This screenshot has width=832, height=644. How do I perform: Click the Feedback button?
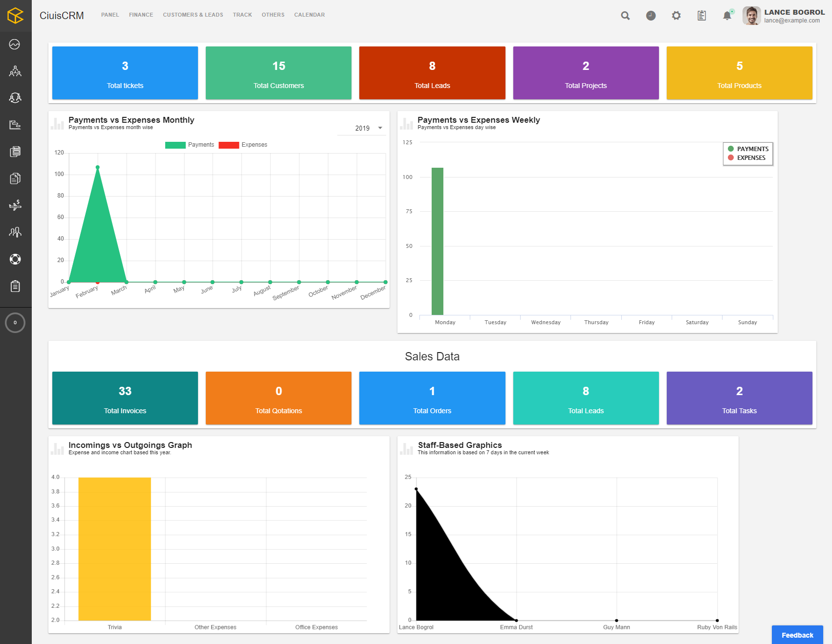[797, 634]
